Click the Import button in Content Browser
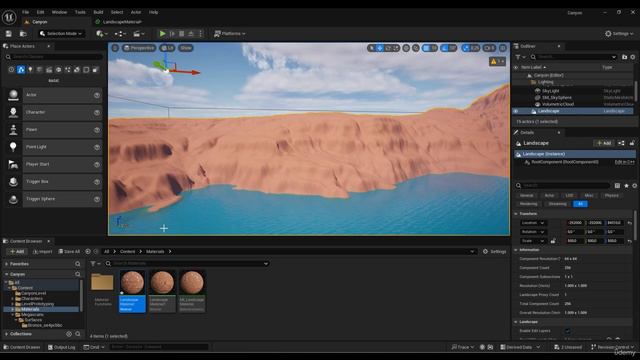 [x=42, y=252]
